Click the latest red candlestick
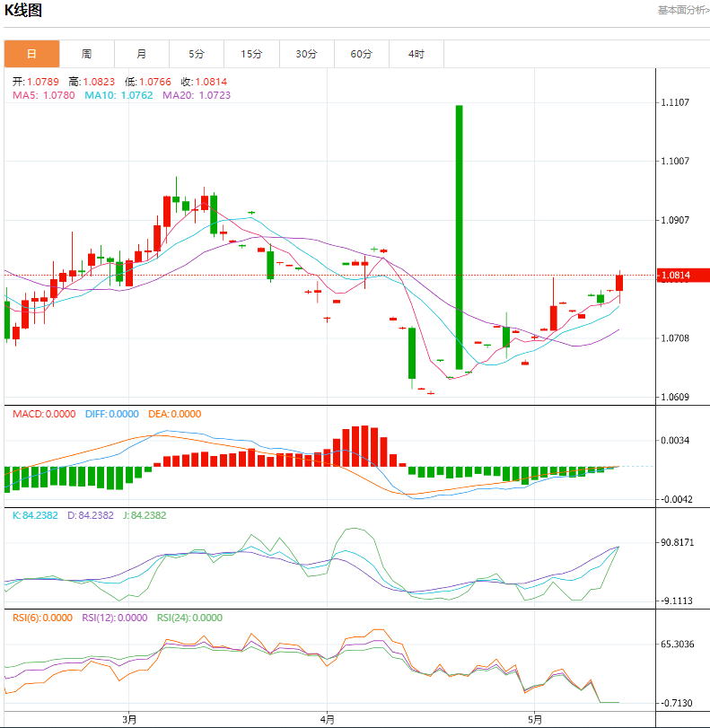 (619, 283)
